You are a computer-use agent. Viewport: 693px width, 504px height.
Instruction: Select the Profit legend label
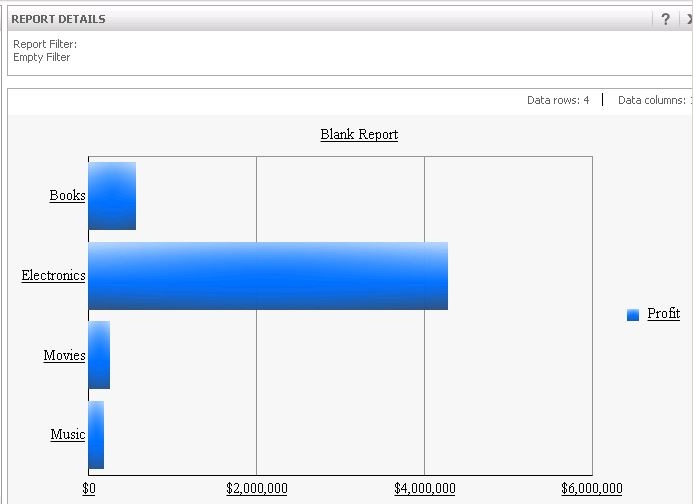click(x=663, y=314)
